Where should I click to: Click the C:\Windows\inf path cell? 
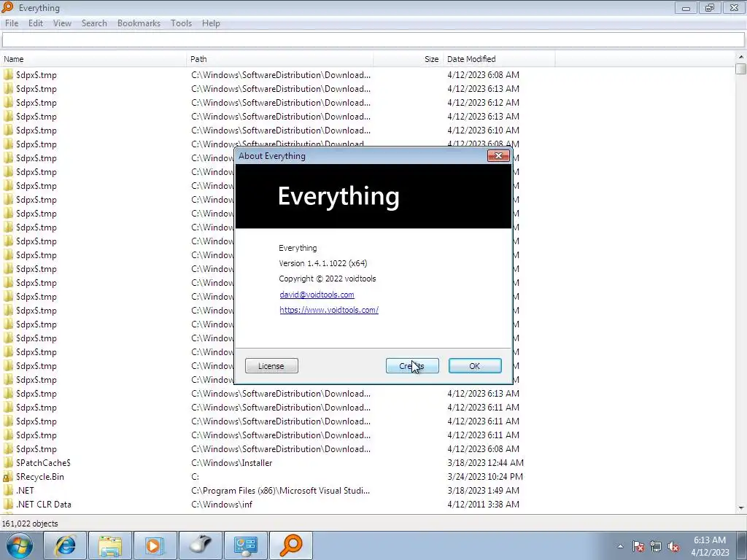[222, 505]
